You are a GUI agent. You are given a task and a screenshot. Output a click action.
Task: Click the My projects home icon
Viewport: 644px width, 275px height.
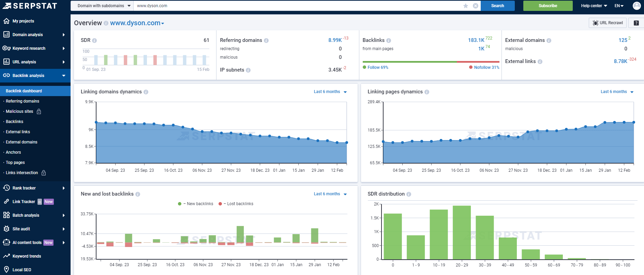6,21
